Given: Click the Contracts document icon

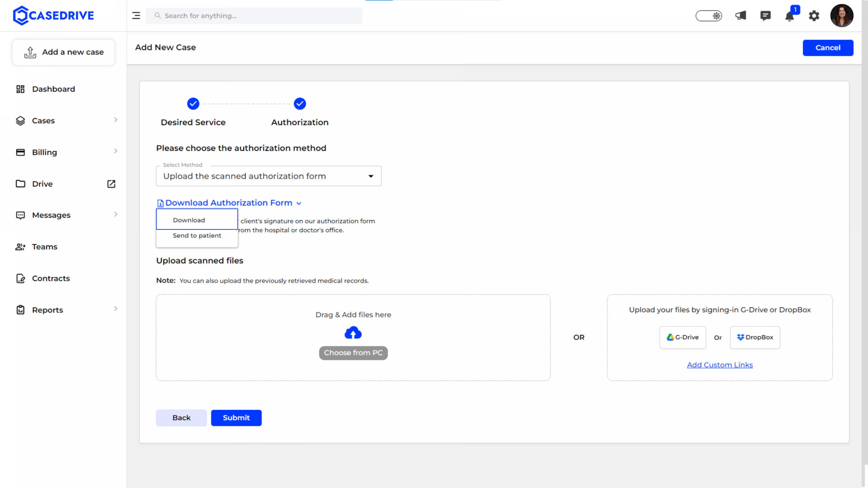Looking at the screenshot, I should pyautogui.click(x=20, y=279).
